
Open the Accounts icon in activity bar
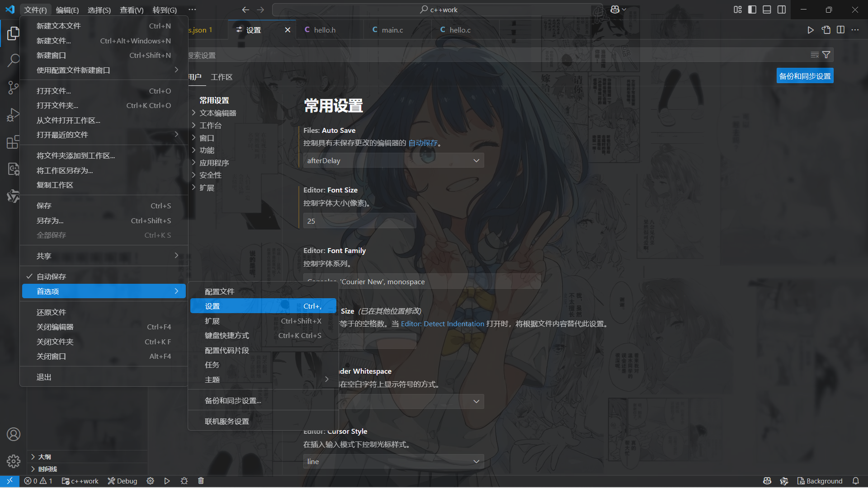(13, 434)
